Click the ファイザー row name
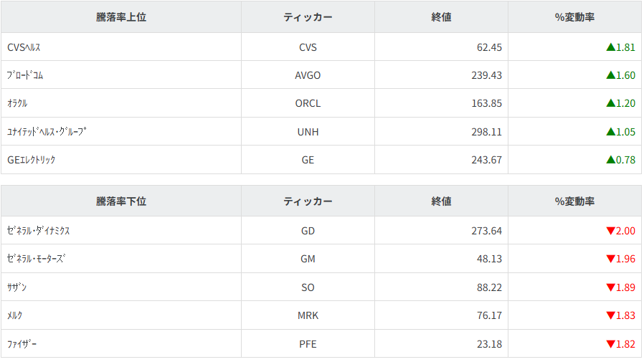Screen dimensions: 644x362 (22, 344)
